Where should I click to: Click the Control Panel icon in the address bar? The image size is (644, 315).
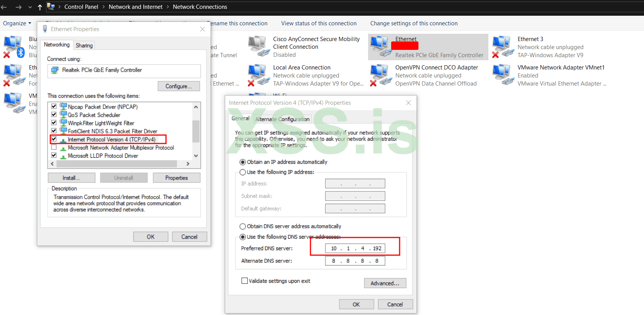click(x=51, y=7)
